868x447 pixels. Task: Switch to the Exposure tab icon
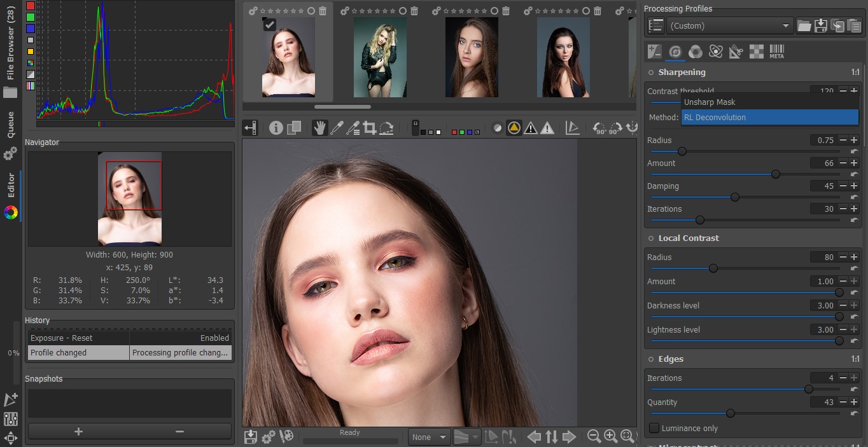[x=654, y=52]
